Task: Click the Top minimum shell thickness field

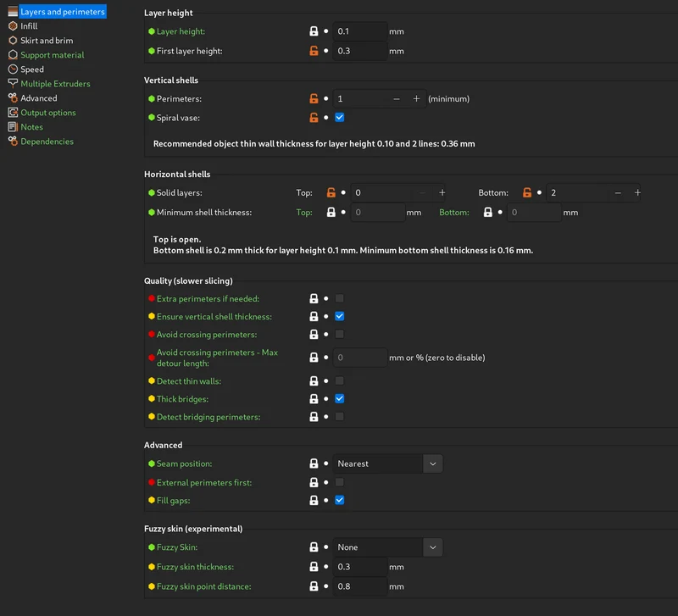Action: coord(377,212)
